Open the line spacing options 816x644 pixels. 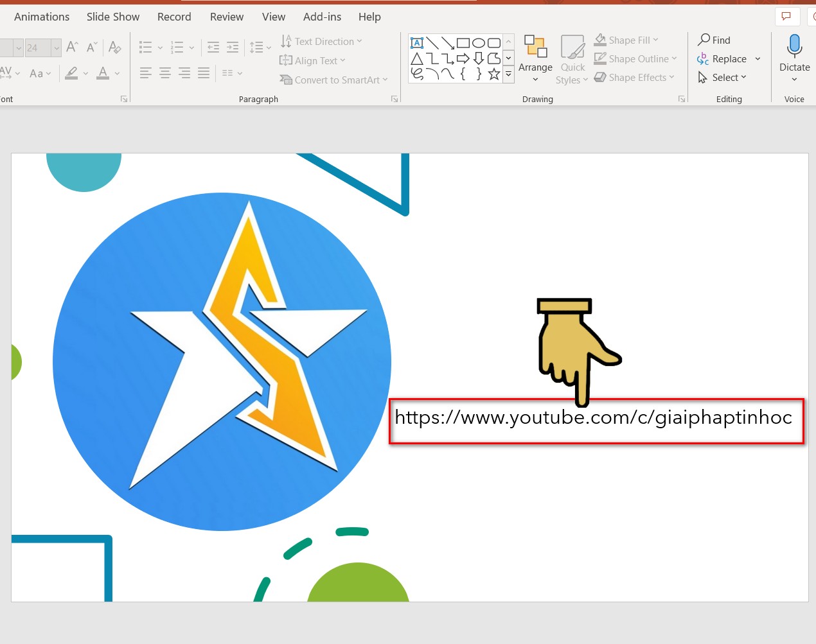tap(260, 47)
